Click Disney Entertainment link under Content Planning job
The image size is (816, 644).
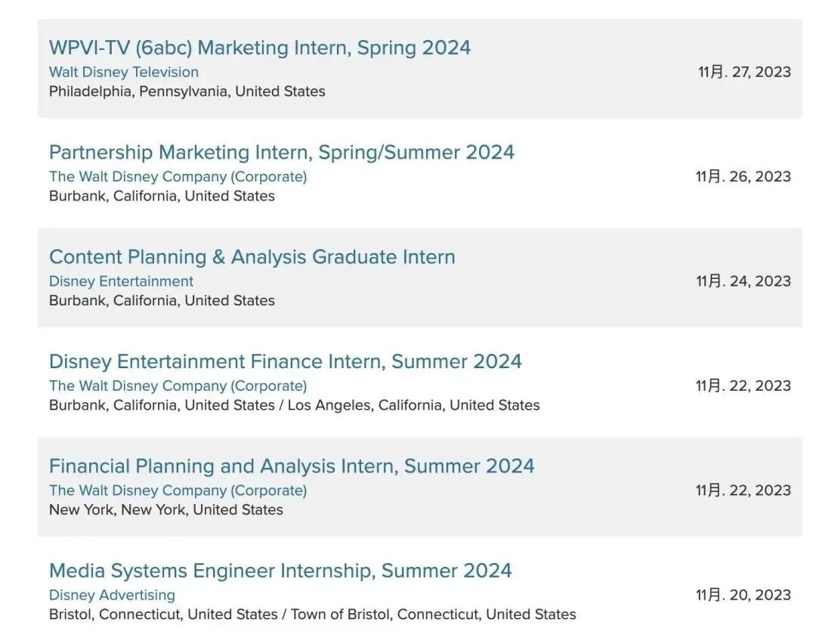pyautogui.click(x=121, y=281)
